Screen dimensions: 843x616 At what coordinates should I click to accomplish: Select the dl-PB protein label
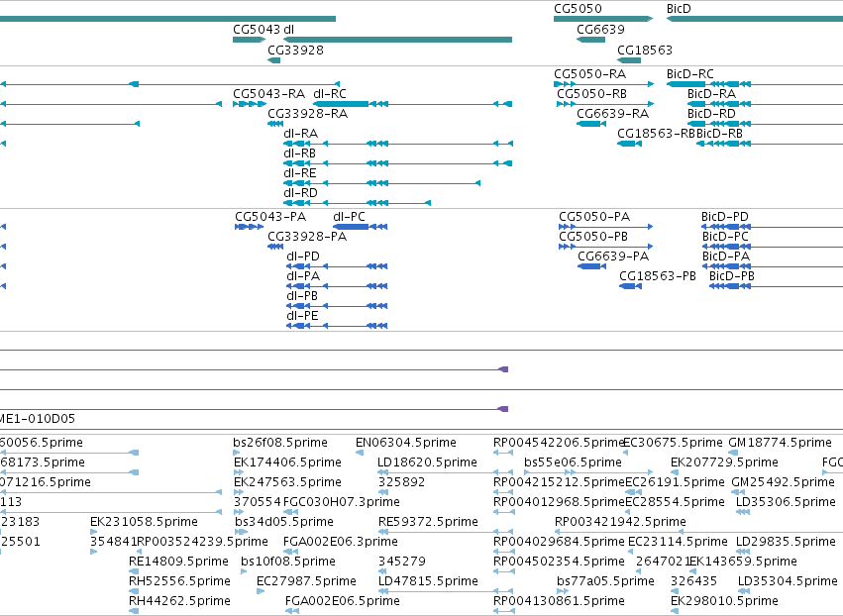[x=302, y=296]
